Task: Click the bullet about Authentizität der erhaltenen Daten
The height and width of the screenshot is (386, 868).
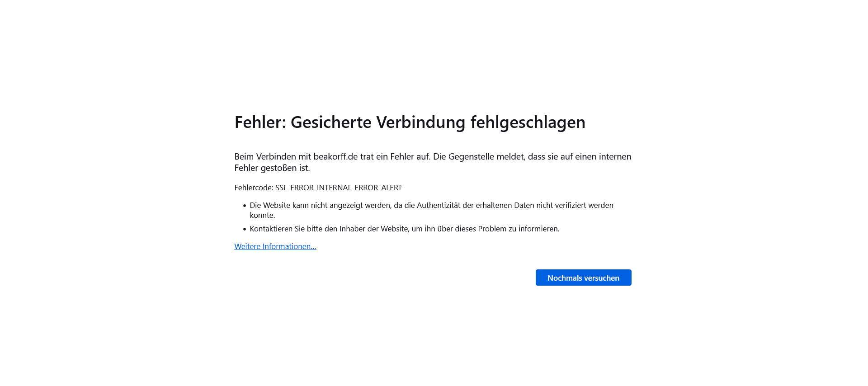Action: pos(431,210)
